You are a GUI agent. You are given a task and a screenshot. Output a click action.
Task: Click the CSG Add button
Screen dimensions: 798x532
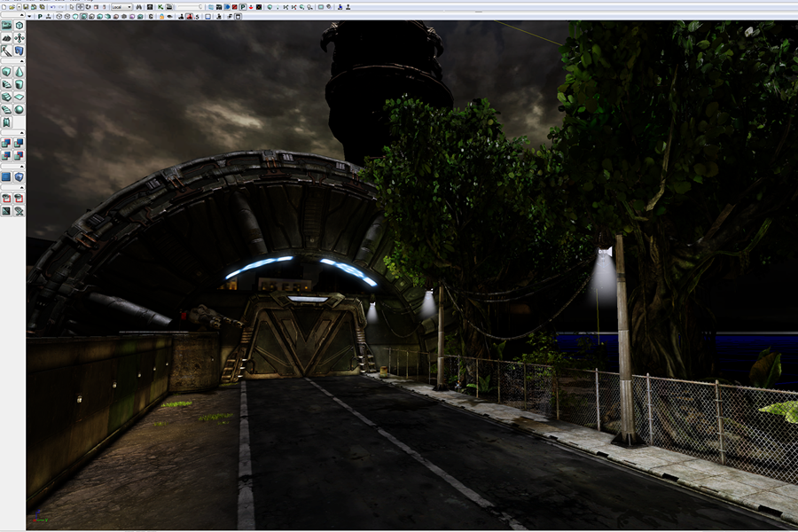7,143
